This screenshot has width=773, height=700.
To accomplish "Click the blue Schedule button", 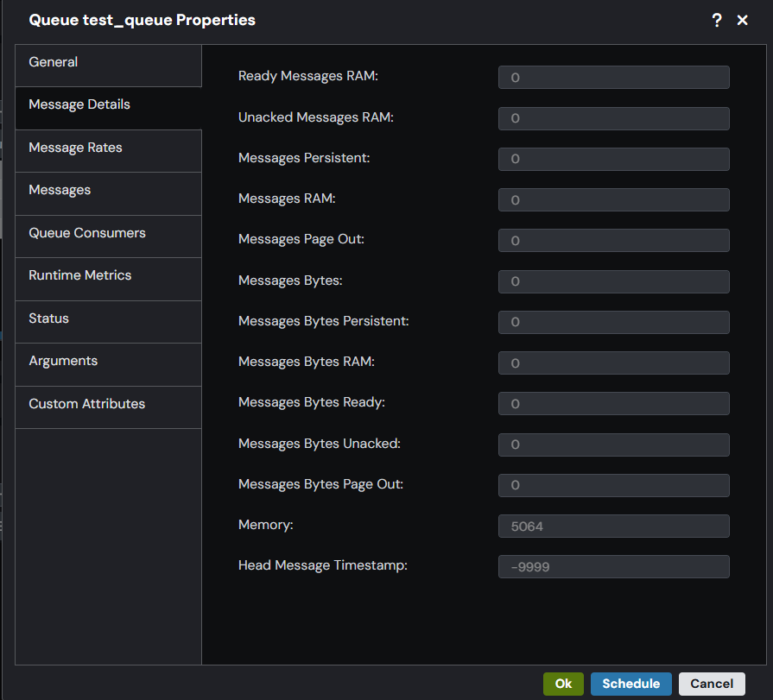I will [x=631, y=684].
